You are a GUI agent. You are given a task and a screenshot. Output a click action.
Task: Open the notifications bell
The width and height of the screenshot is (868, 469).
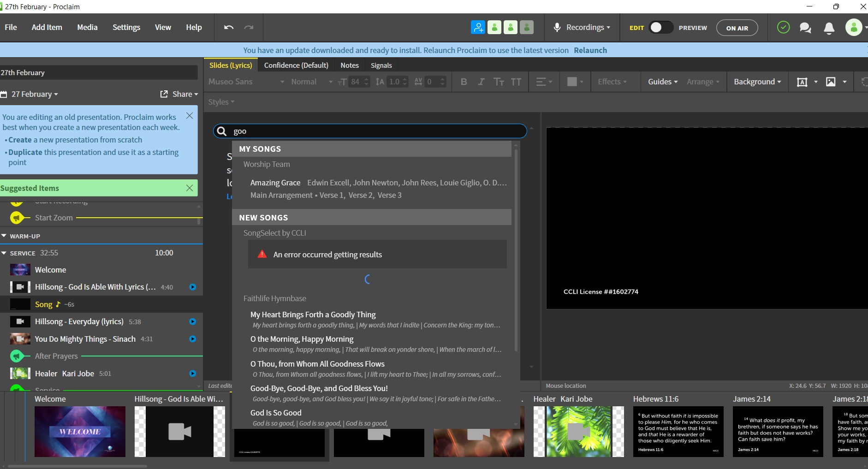(829, 28)
